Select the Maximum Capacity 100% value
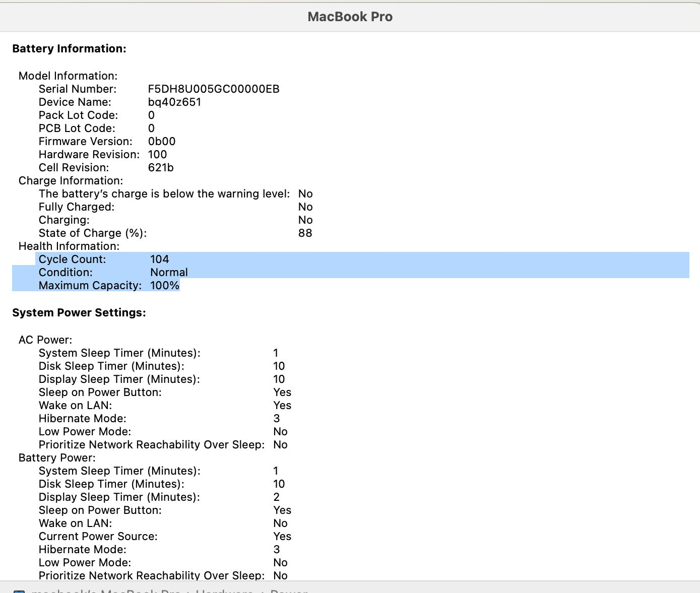The height and width of the screenshot is (593, 700). tap(165, 286)
